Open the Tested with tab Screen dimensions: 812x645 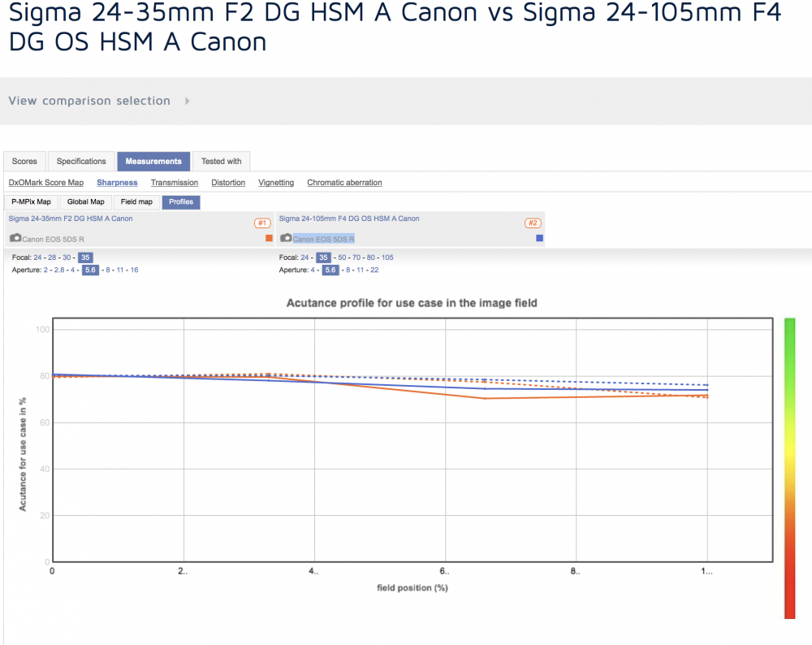[221, 161]
